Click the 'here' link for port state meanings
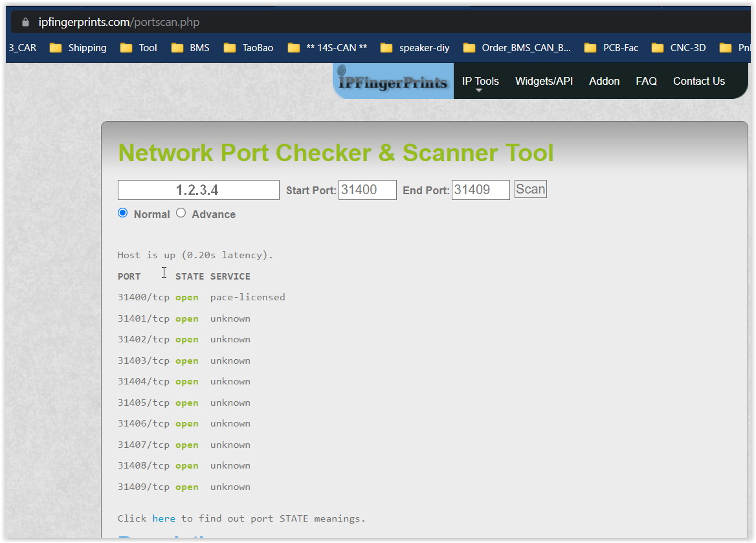Image resolution: width=756 pixels, height=543 pixels. pos(164,518)
